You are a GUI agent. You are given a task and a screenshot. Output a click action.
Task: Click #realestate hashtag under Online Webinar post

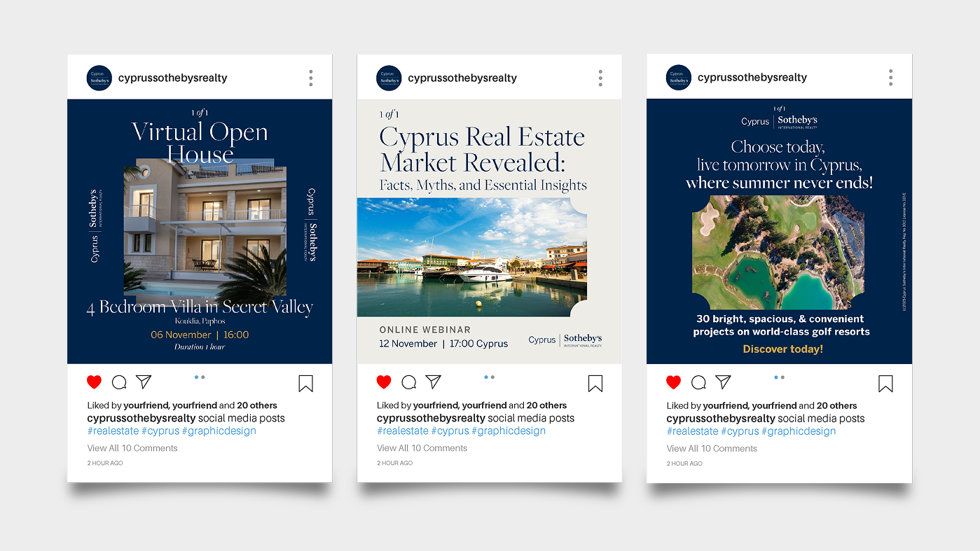pyautogui.click(x=403, y=431)
